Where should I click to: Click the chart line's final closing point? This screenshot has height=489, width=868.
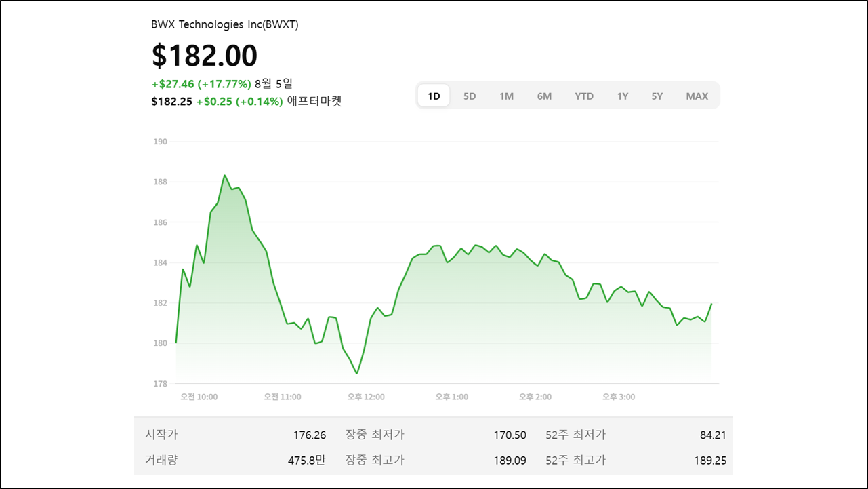(711, 304)
